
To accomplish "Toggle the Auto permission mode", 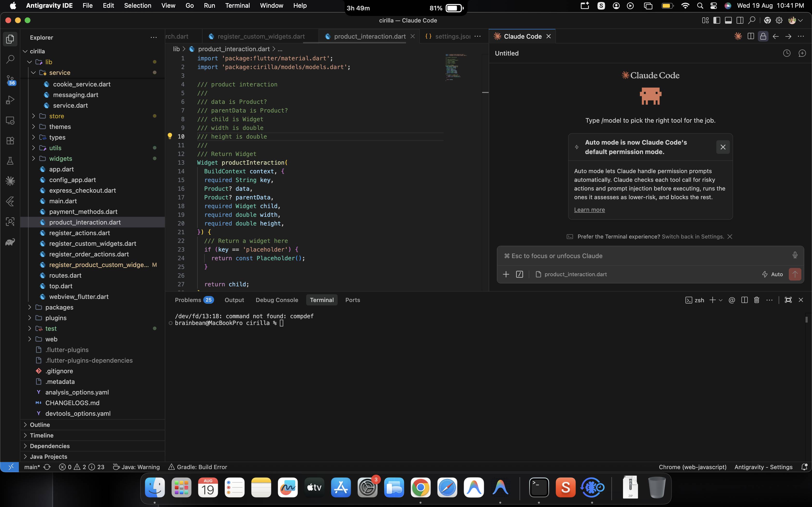I will tap(772, 274).
